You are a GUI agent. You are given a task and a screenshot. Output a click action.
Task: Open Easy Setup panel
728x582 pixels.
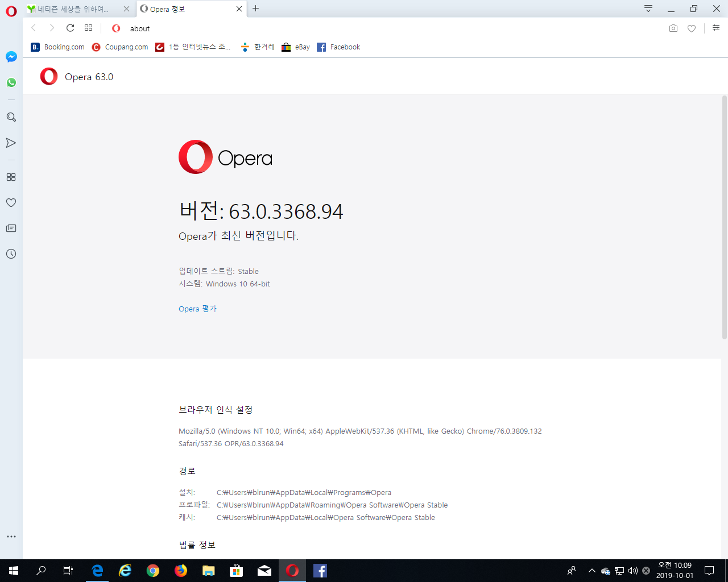click(x=716, y=28)
